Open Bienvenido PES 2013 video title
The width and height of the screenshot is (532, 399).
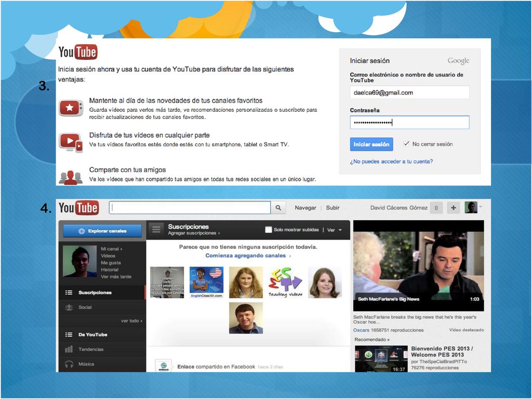442,352
